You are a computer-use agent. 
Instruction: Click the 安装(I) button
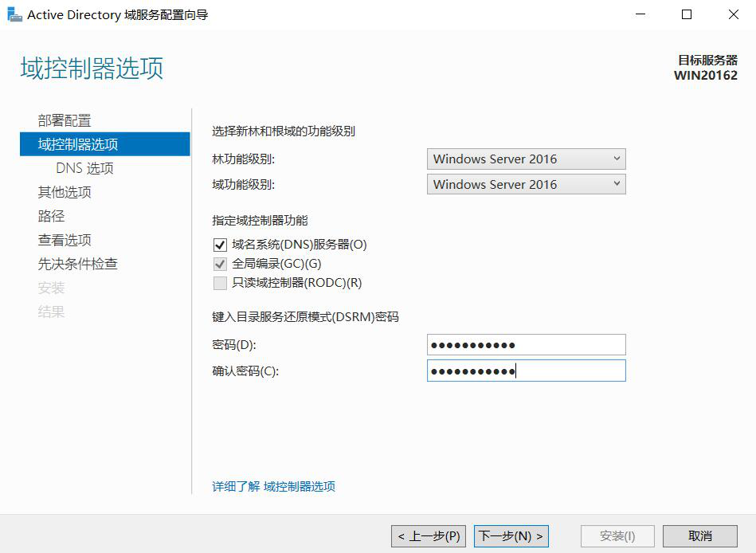coord(617,536)
